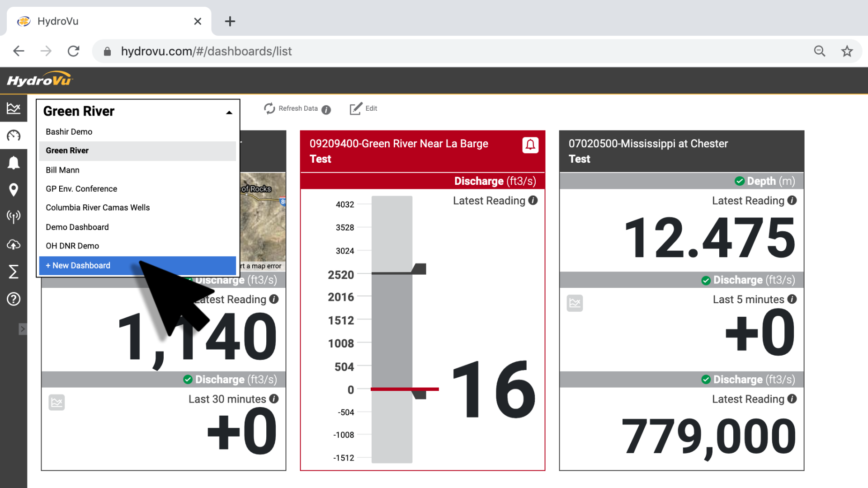Viewport: 868px width, 488px height.
Task: Open the help question mark icon
Action: [14, 299]
